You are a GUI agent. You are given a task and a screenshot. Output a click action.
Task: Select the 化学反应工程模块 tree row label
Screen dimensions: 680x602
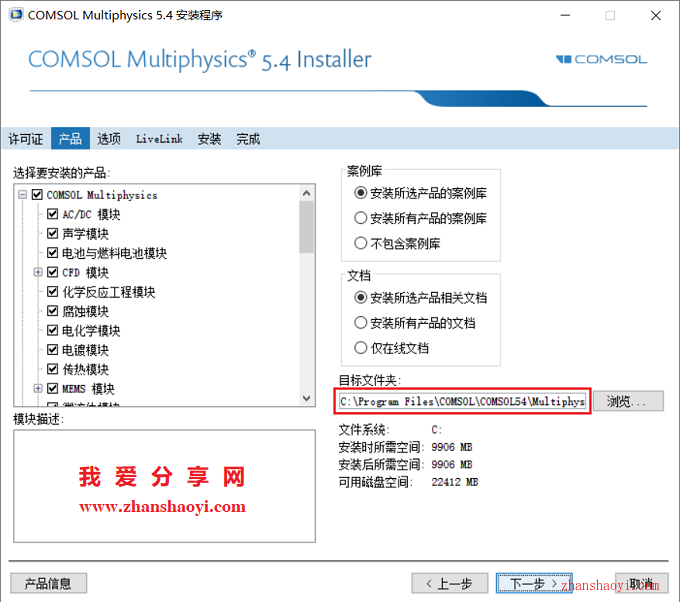[108, 292]
